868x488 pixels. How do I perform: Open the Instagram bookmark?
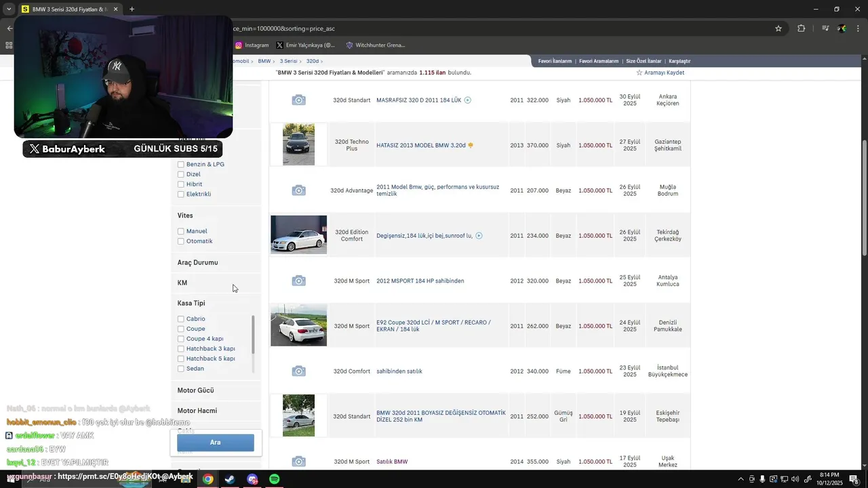point(252,45)
